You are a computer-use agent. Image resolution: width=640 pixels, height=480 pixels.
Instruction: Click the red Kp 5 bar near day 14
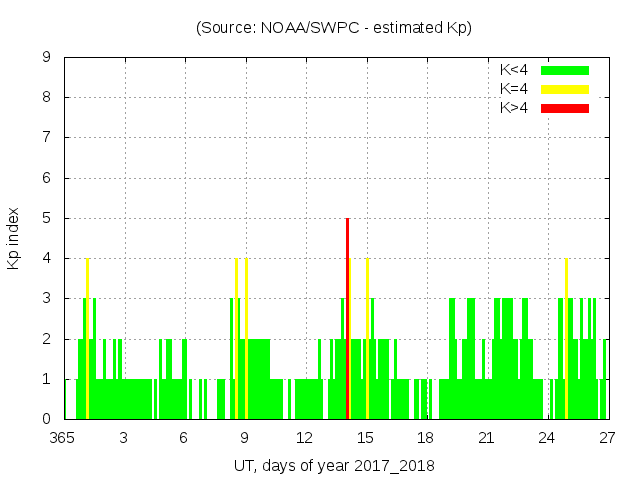[x=347, y=318]
